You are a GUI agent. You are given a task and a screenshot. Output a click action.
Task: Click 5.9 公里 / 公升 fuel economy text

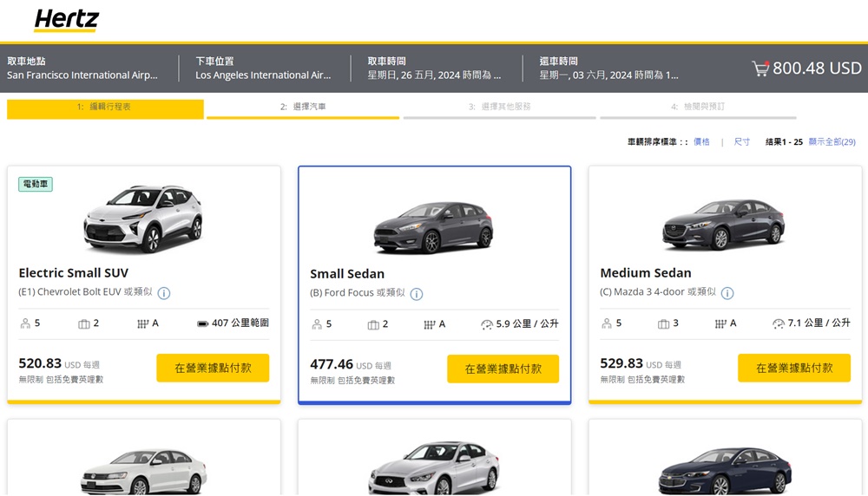[x=527, y=324]
